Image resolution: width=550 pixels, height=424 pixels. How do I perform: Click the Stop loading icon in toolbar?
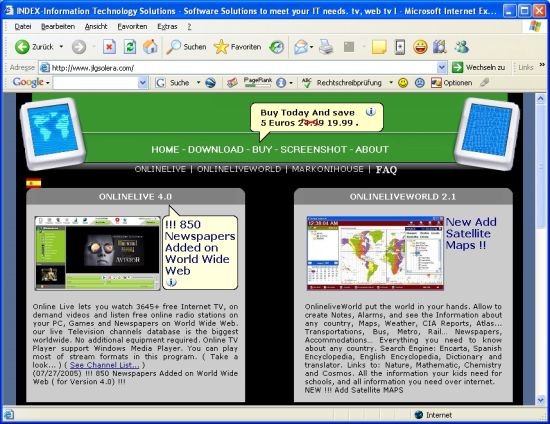click(x=109, y=47)
